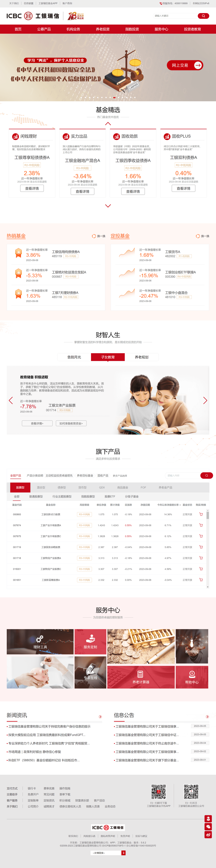Select the 债券型 product tab
This screenshot has height=868, width=216.
tap(62, 488)
